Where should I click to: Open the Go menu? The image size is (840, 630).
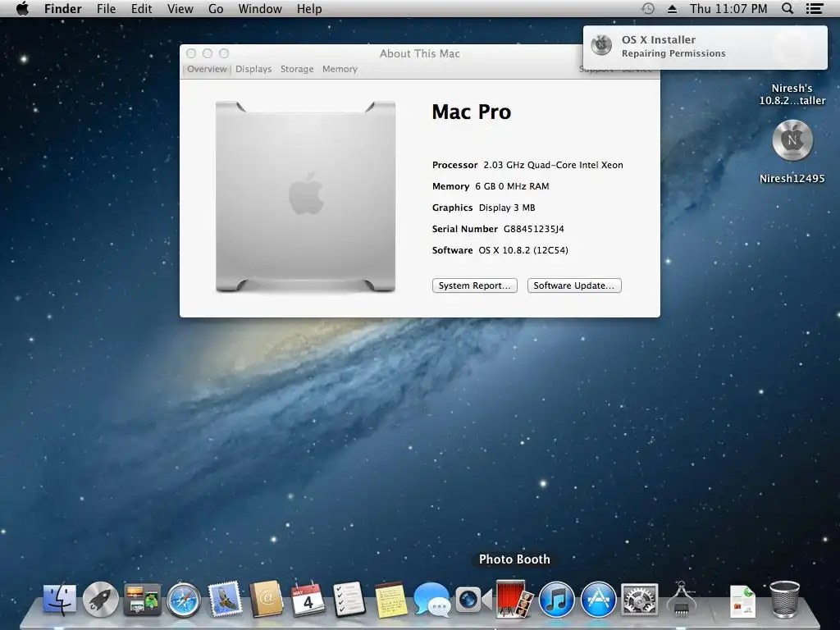[x=216, y=8]
